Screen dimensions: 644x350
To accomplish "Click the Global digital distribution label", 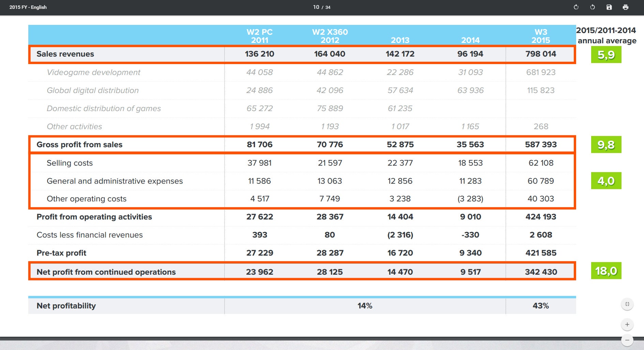I will point(93,90).
